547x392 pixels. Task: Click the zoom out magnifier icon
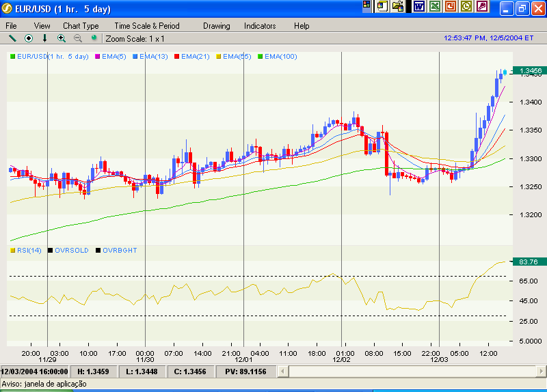pos(78,38)
